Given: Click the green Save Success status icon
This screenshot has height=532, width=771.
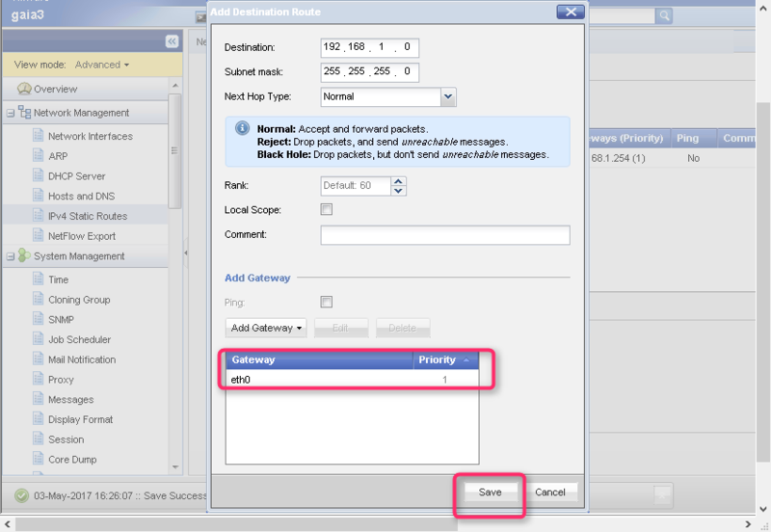Looking at the screenshot, I should 21,495.
